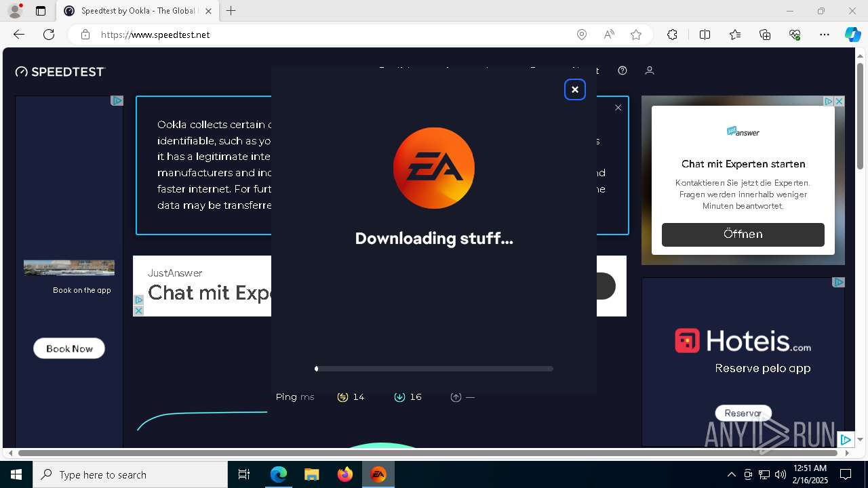
Task: Open Collections icon in toolbar
Action: tap(765, 35)
